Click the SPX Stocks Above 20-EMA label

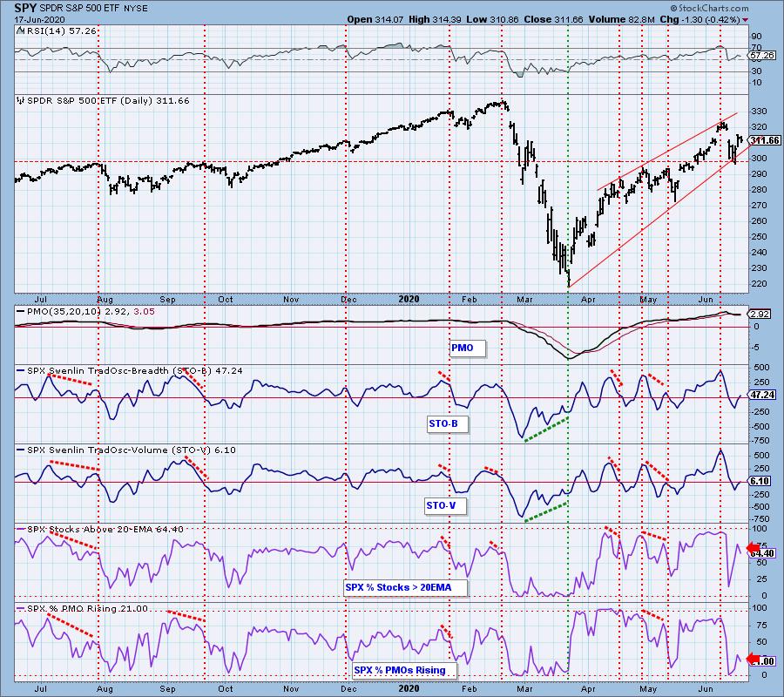point(100,529)
